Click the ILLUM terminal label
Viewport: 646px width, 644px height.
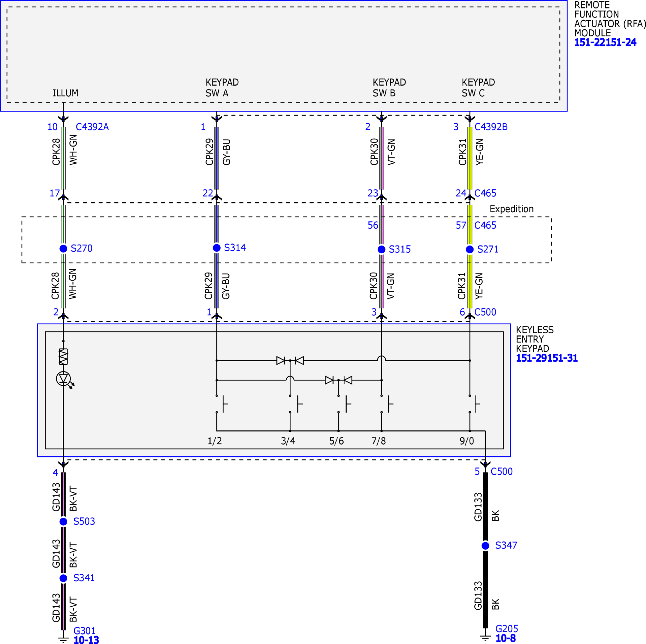66,93
